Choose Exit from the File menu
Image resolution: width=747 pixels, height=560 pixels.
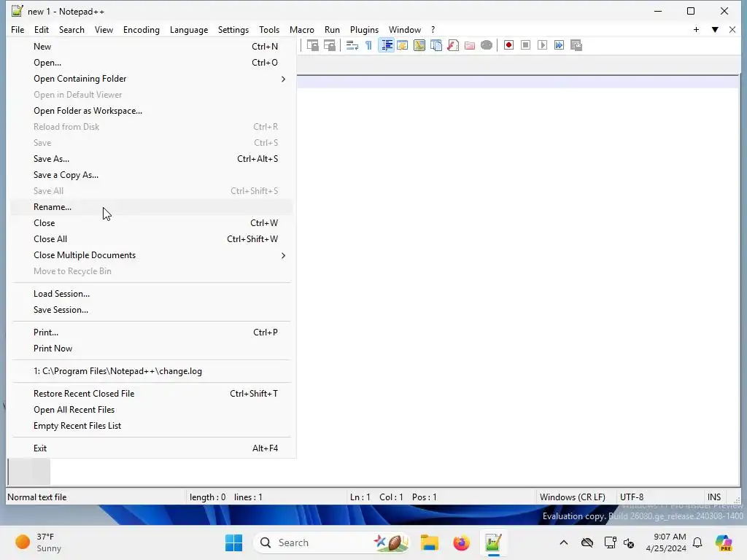pos(152,448)
